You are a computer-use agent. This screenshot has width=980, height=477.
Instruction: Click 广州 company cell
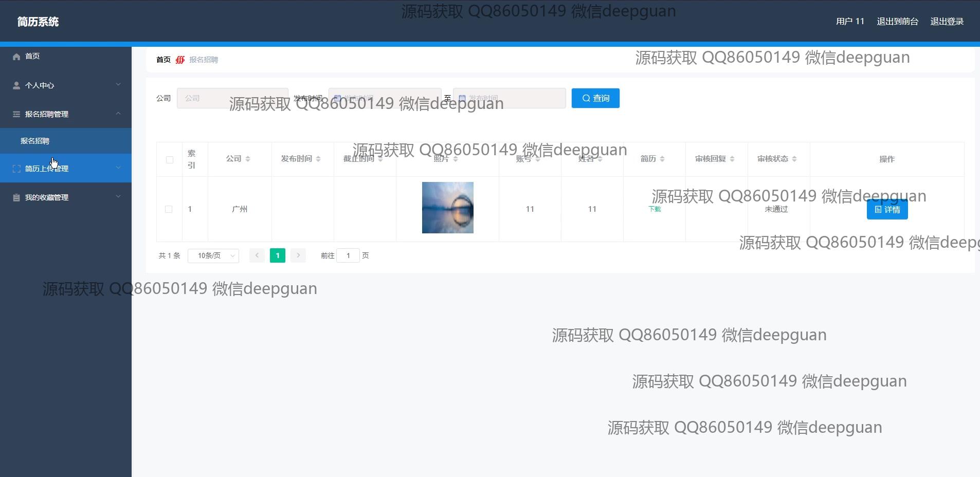coord(240,209)
